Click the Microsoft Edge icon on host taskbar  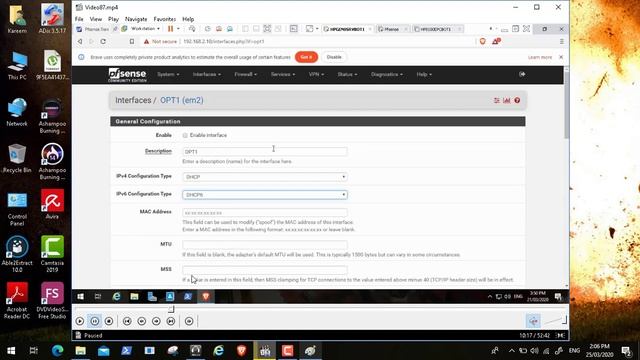click(x=57, y=351)
